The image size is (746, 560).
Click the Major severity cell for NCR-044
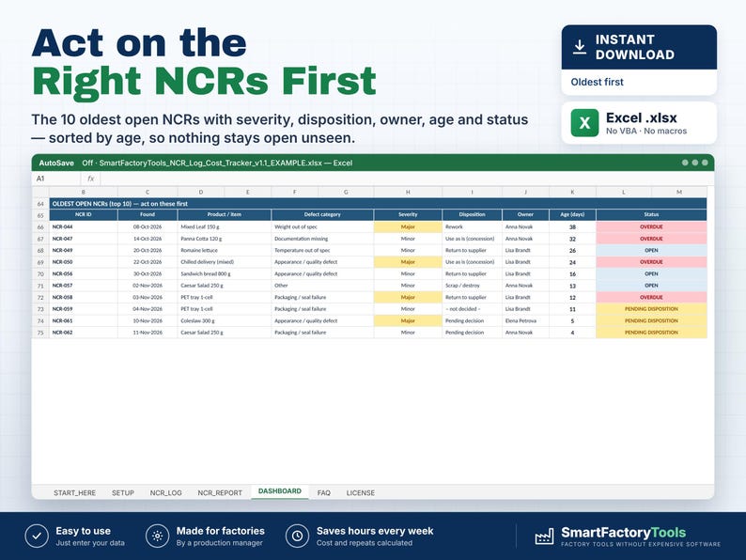point(408,227)
